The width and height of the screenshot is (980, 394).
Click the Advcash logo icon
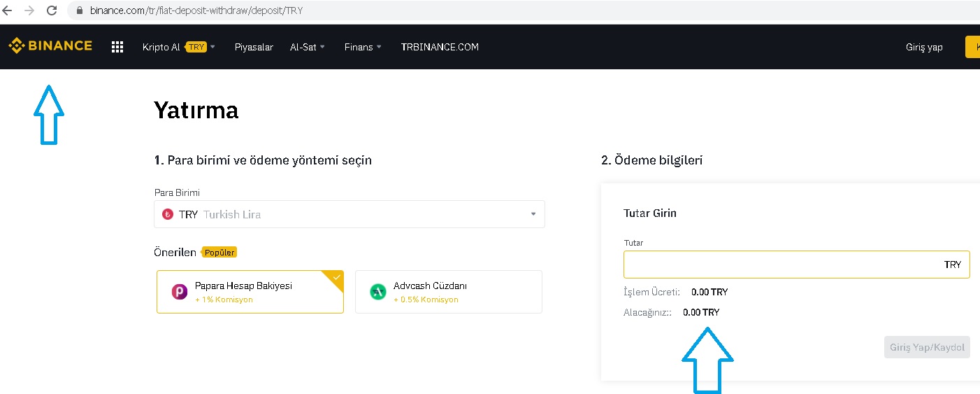378,292
